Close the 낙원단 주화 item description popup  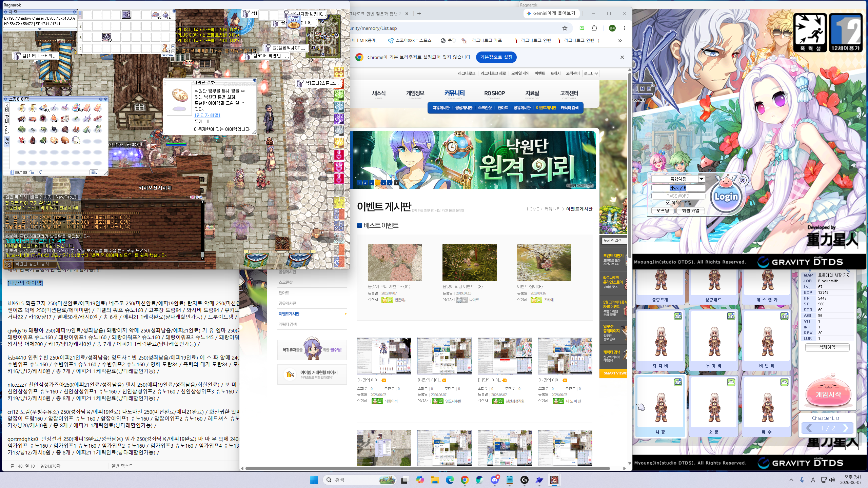click(255, 80)
